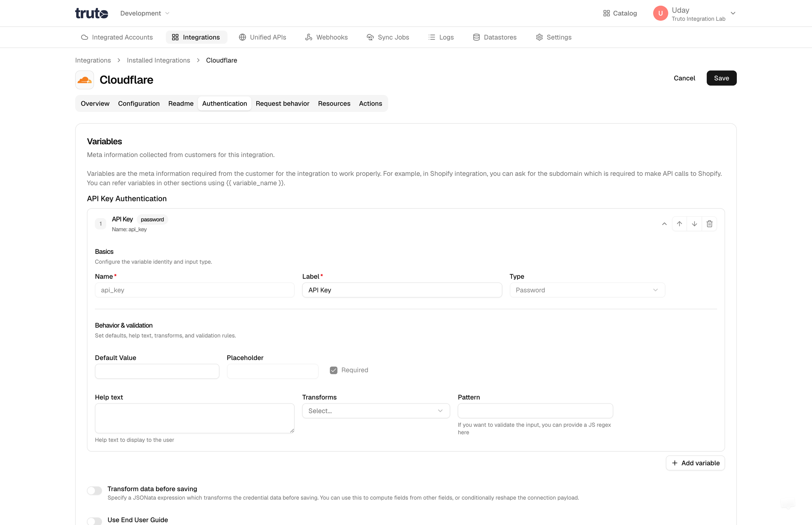Image resolution: width=812 pixels, height=525 pixels.
Task: Open the Transforms Select dropdown
Action: (376, 411)
